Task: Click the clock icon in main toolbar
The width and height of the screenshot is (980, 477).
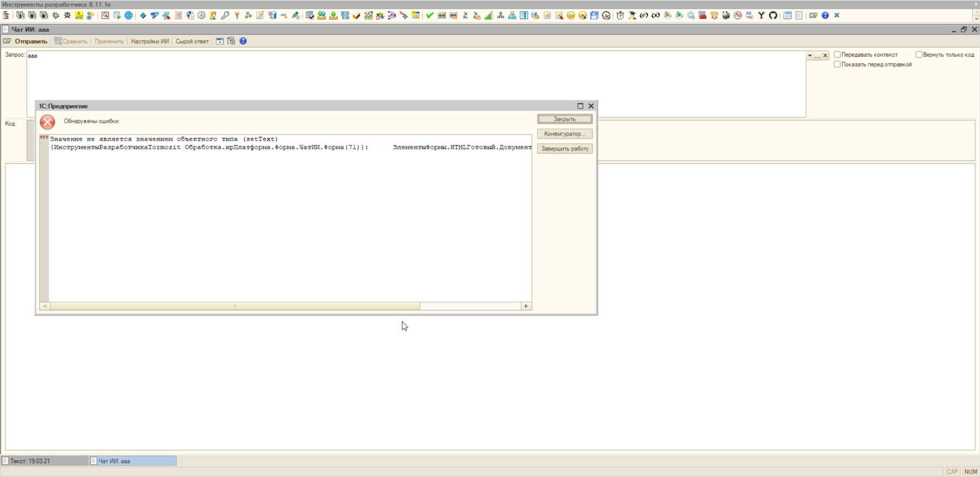Action: point(201,15)
